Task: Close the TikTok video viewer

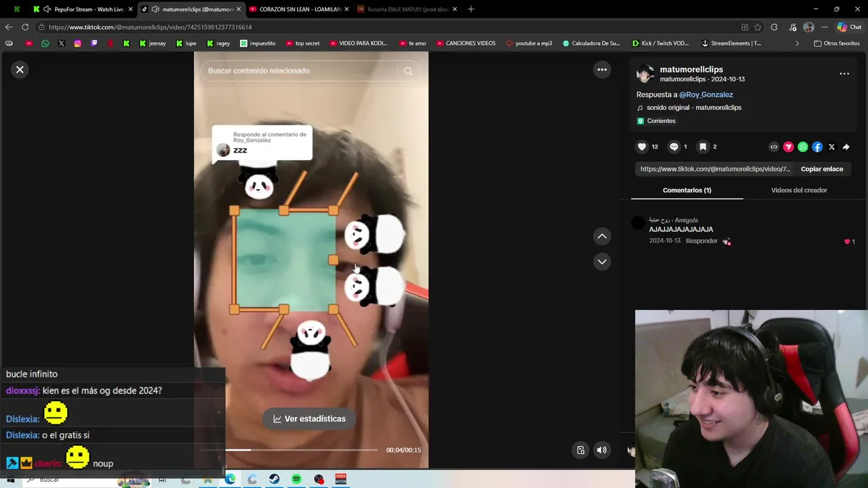Action: [x=20, y=70]
